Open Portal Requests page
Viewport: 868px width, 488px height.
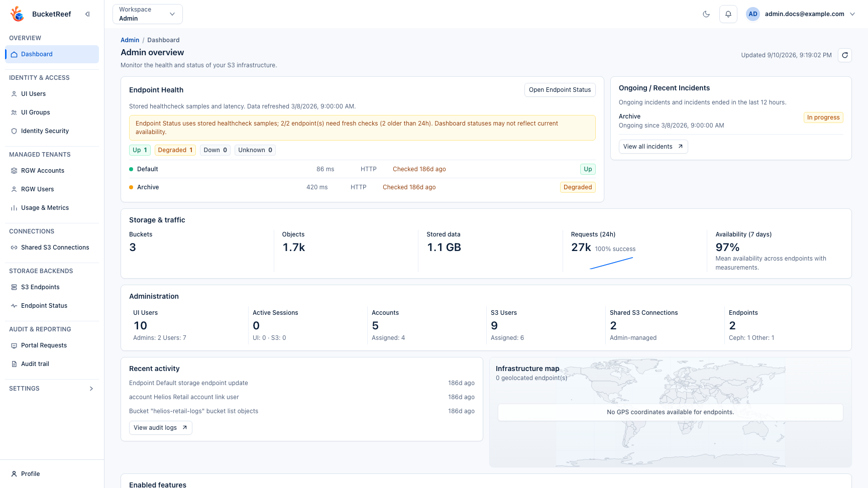[x=52, y=345]
